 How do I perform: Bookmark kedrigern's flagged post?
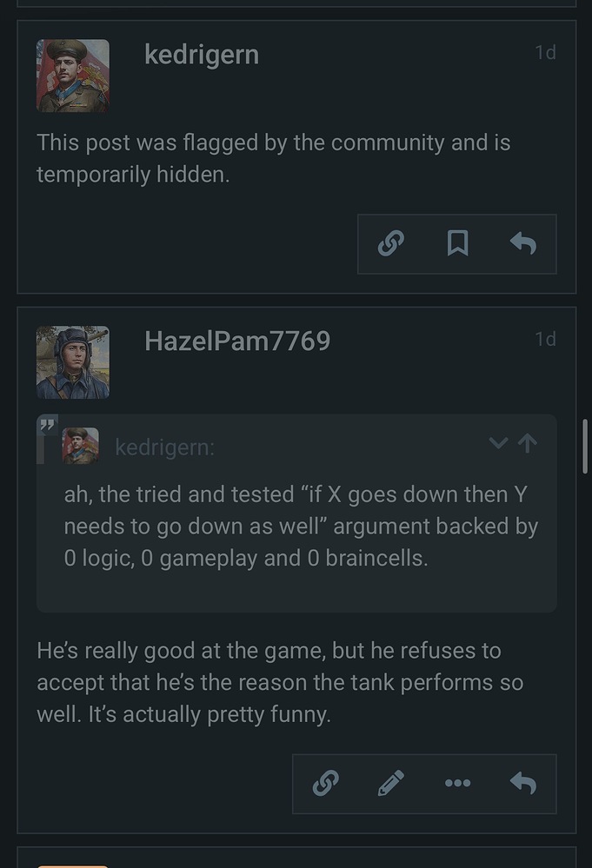pyautogui.click(x=457, y=243)
